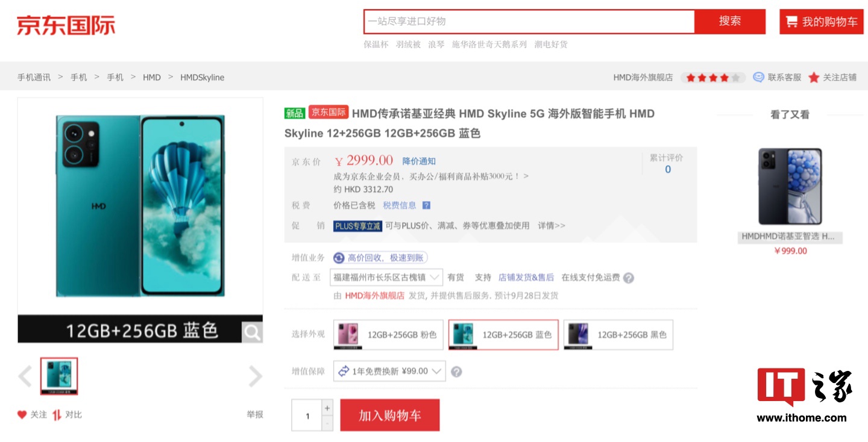This screenshot has width=868, height=442.
Task: Click the 对比 compare icon
Action: (57, 414)
